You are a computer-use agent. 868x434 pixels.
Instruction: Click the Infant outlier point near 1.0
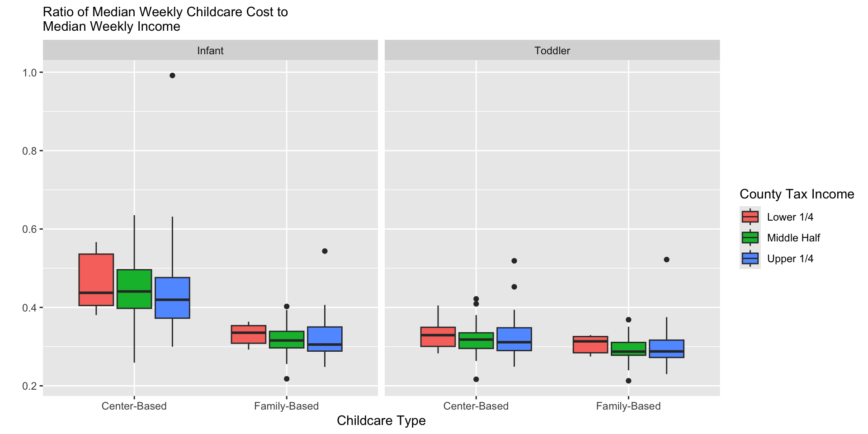172,75
